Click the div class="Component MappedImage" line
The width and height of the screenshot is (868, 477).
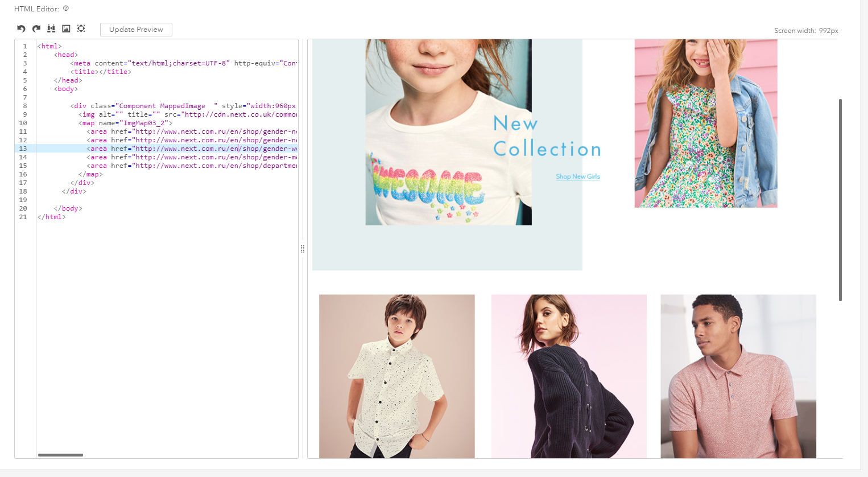tap(184, 106)
